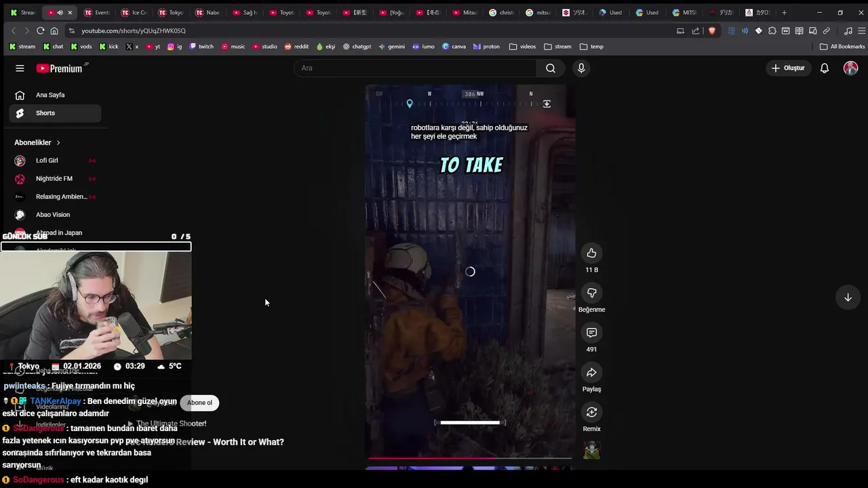Switch to the Stream browser tab
The image size is (868, 488).
coord(23,12)
